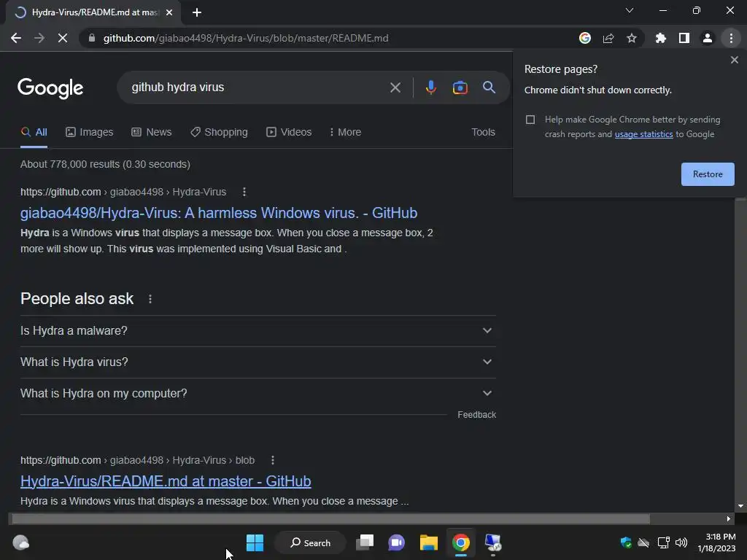Click the horizontal scrollbar thumb
This screenshot has width=747, height=560.
pos(330,518)
